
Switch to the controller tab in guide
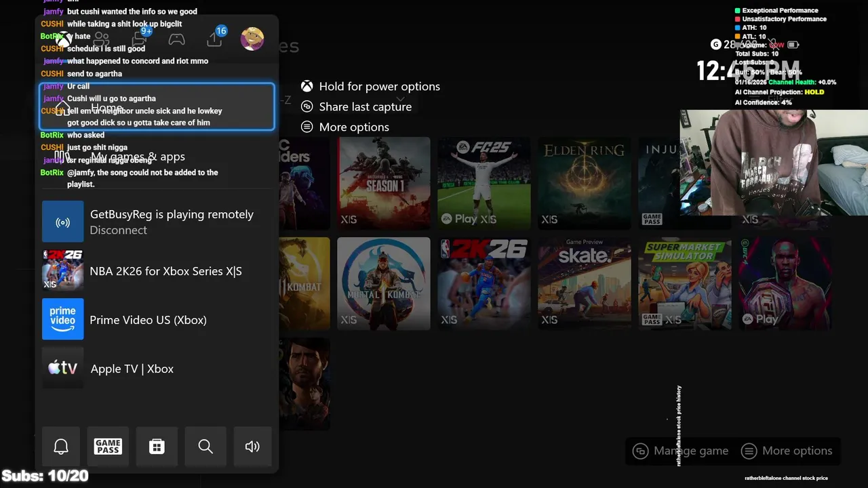[x=176, y=39]
